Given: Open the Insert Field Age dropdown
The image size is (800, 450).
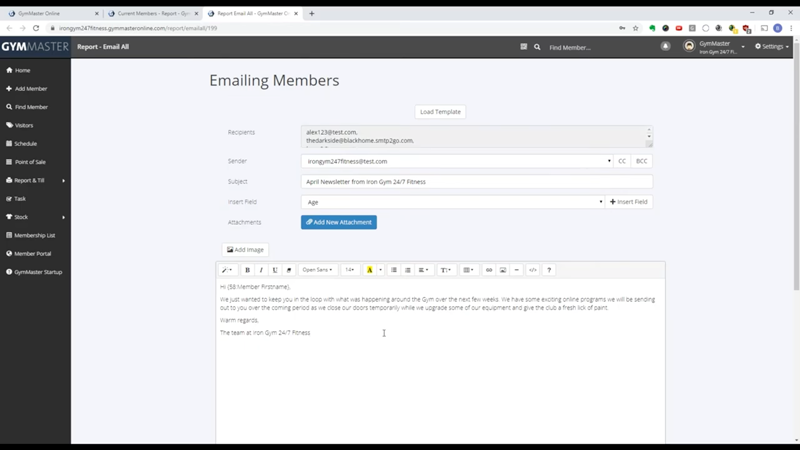Looking at the screenshot, I should pos(453,202).
